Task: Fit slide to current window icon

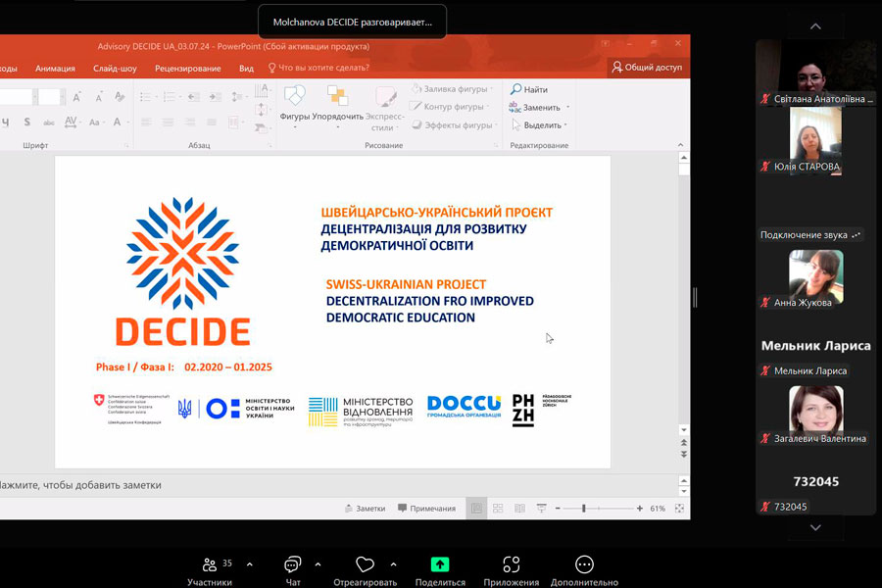Action: [x=679, y=508]
